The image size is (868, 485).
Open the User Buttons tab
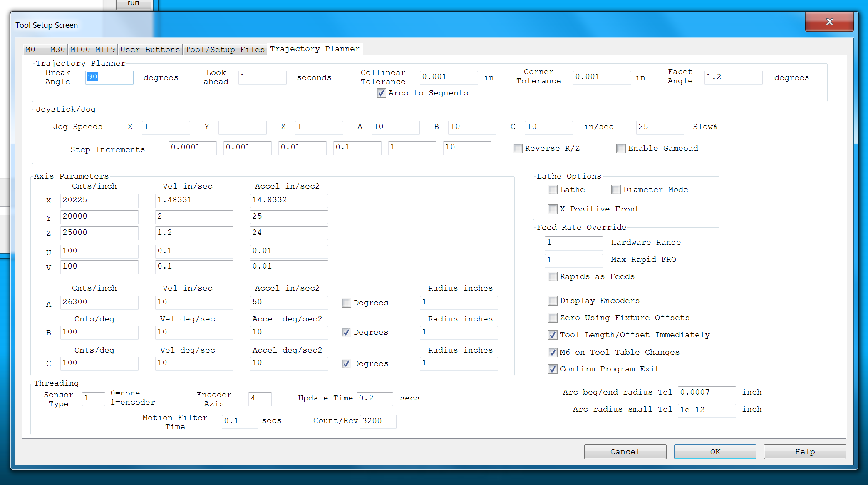[150, 50]
